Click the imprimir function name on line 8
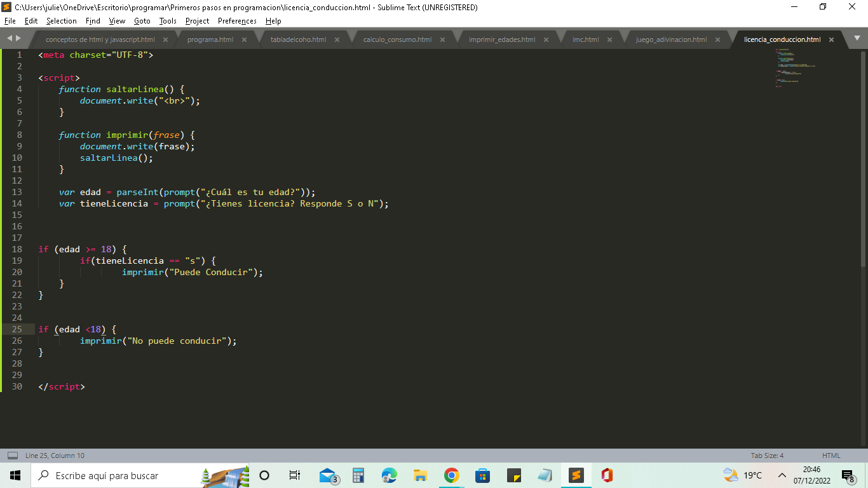The width and height of the screenshot is (868, 488). 127,135
